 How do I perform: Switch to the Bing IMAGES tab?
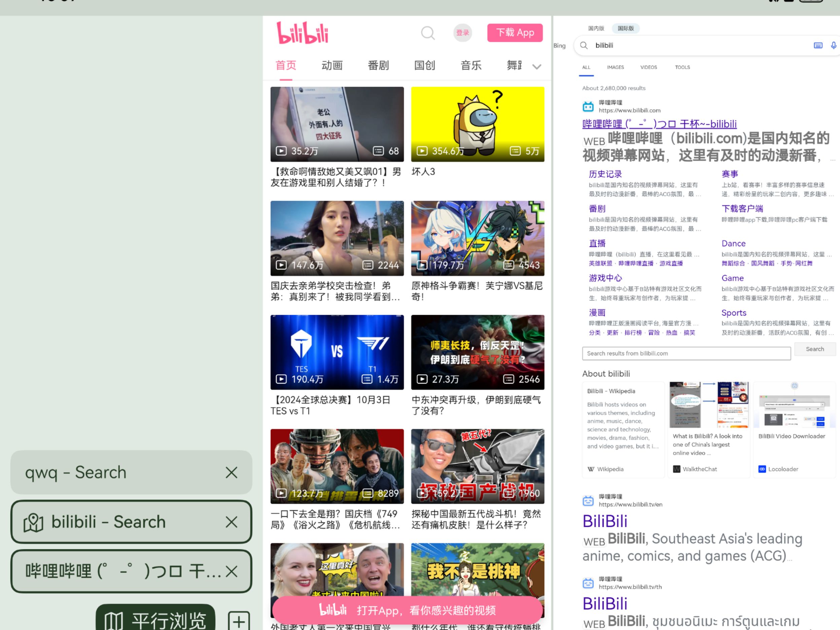point(615,67)
